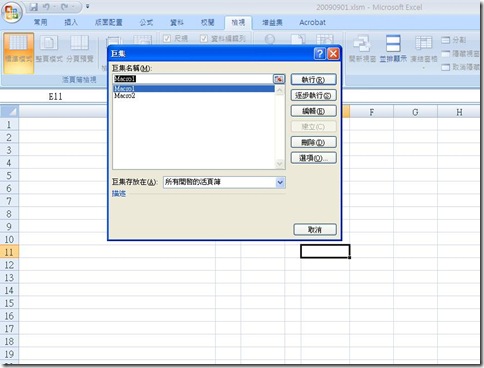
Task: Click the 取消隱藏 unhide window option
Action: (460, 67)
